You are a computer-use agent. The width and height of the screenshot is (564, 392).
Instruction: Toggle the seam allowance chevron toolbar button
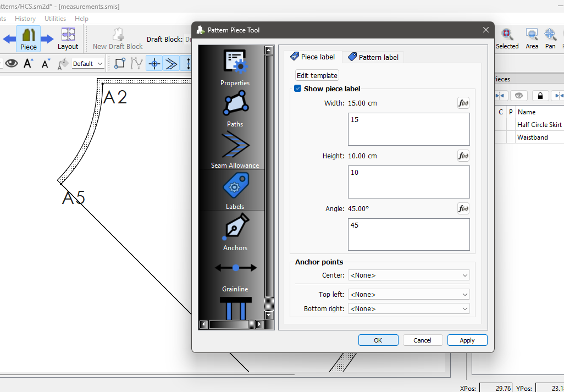171,64
